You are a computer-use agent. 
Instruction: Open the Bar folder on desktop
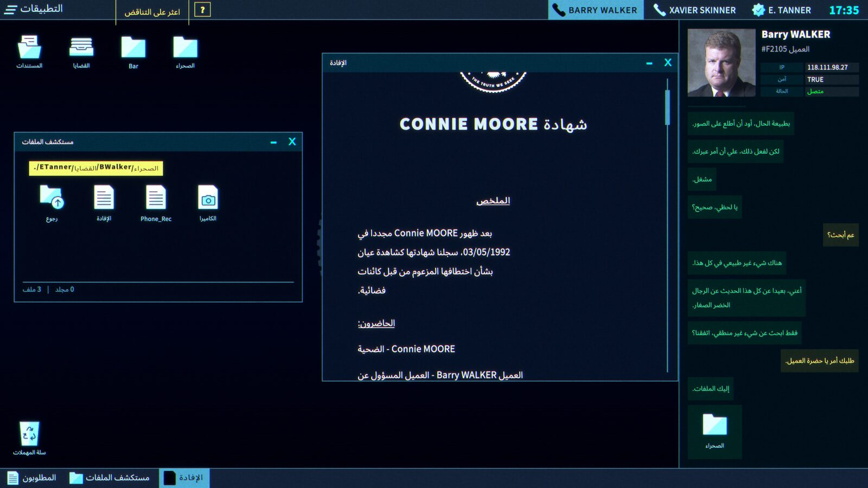tap(133, 52)
